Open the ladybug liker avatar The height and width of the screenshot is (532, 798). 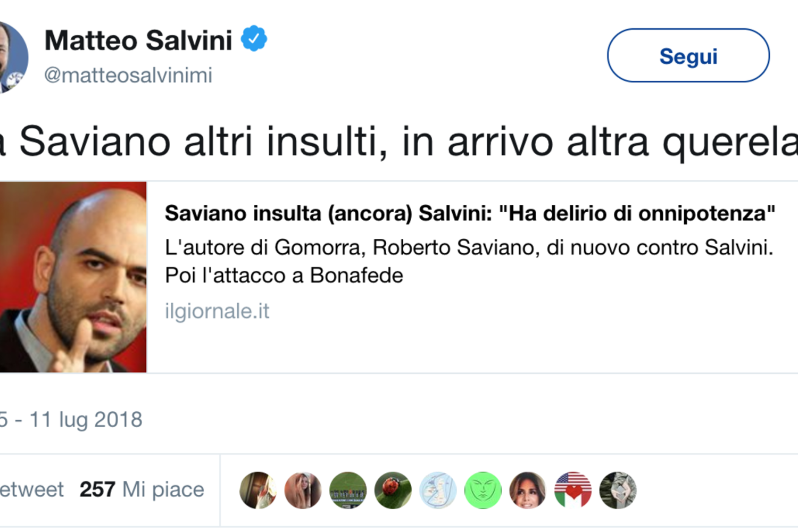[393, 490]
